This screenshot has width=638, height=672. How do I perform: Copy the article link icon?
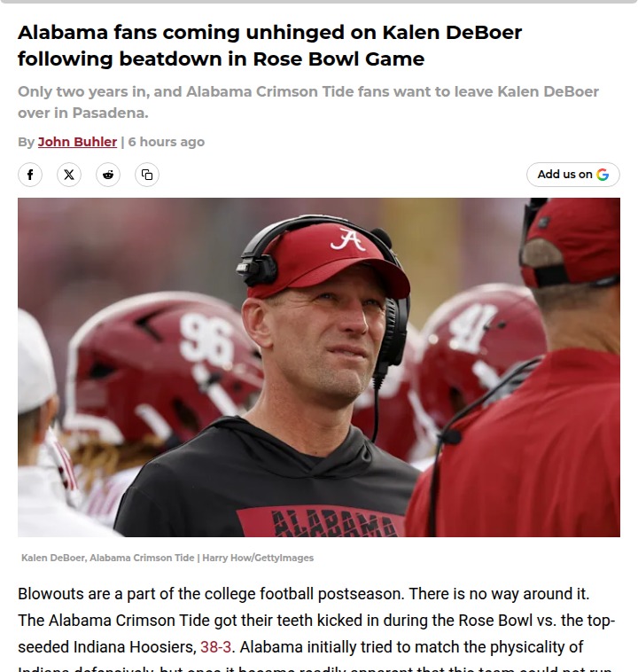coord(147,175)
